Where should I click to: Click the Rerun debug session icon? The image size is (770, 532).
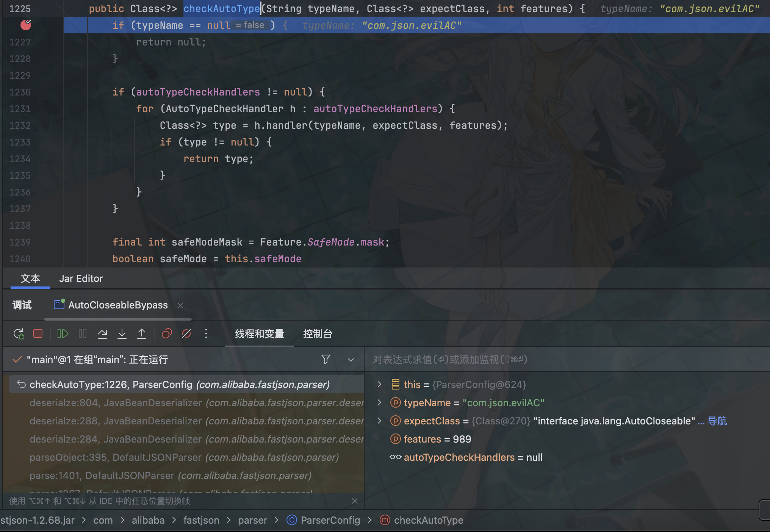[x=18, y=334]
